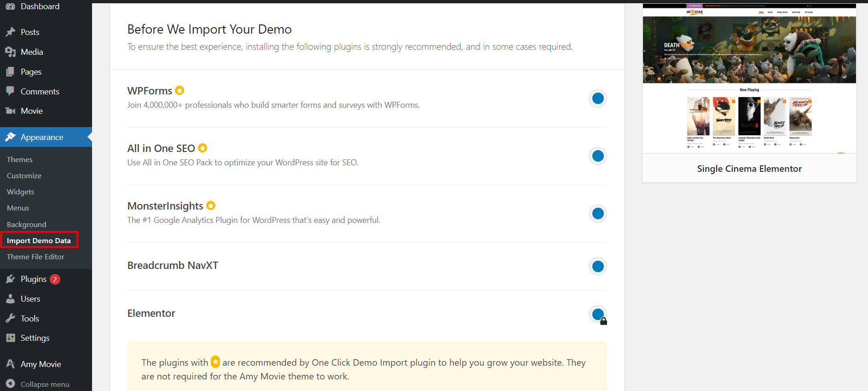The image size is (868, 391).
Task: Open Theme File Editor submenu link
Action: 35,257
